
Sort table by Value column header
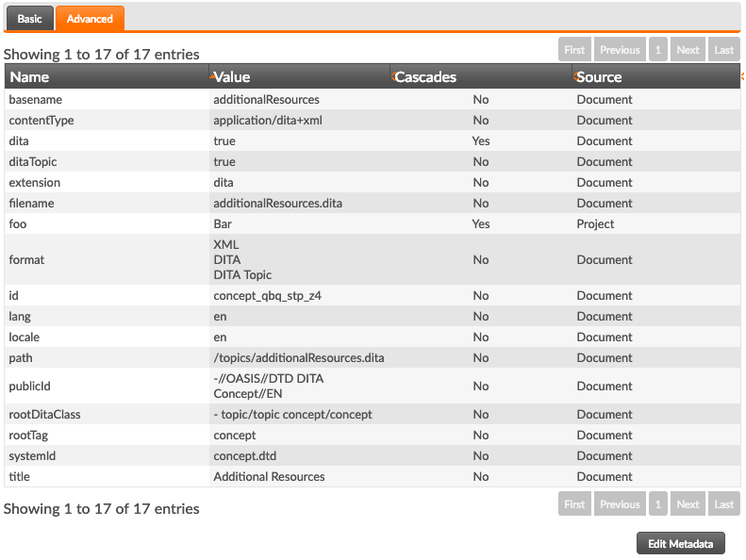[x=300, y=76]
